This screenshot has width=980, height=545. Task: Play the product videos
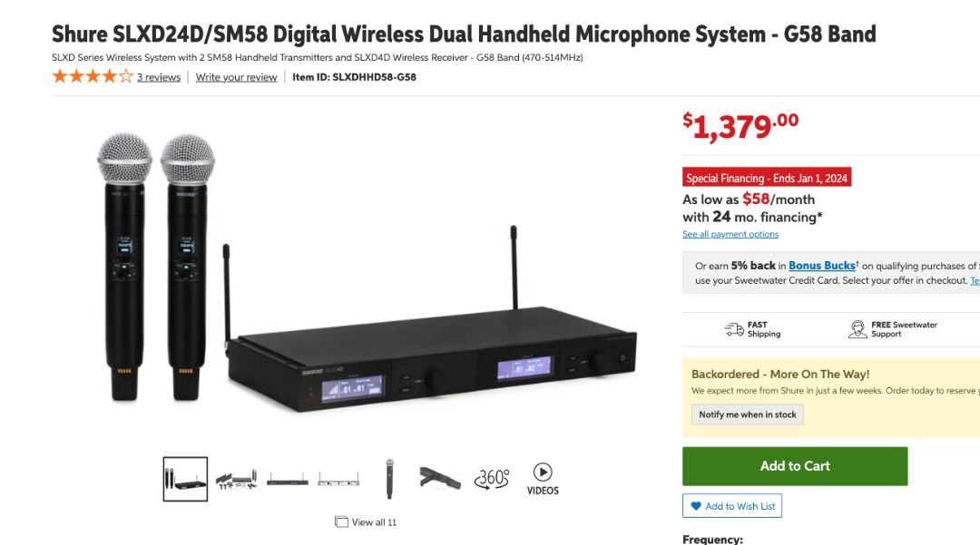[543, 479]
